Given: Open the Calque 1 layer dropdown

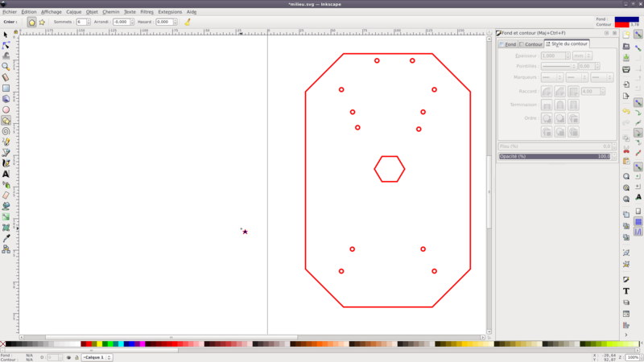Looking at the screenshot, I should [x=97, y=357].
